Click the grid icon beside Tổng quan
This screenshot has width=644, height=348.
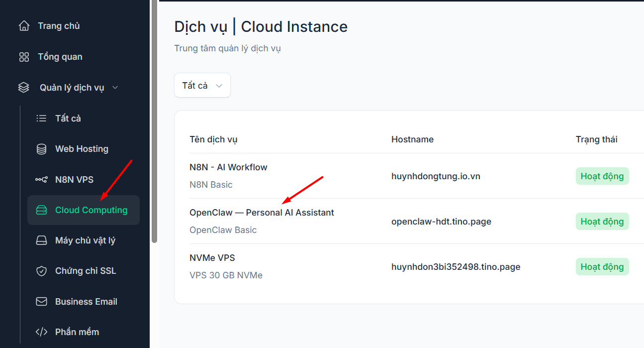[23, 56]
